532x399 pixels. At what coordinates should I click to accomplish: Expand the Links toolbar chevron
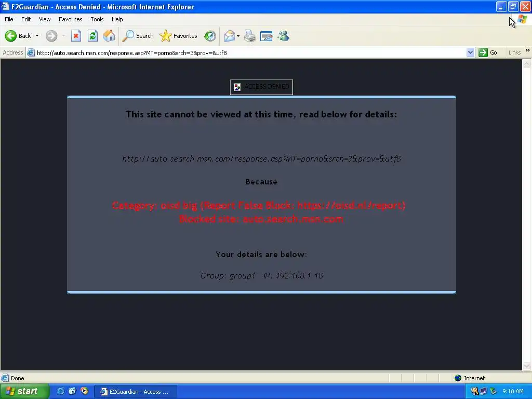(x=528, y=50)
